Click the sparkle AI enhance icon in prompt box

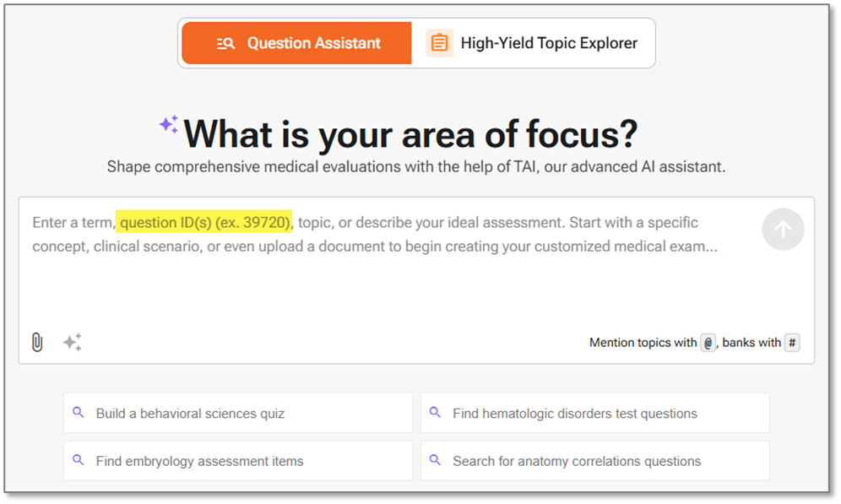[x=73, y=342]
